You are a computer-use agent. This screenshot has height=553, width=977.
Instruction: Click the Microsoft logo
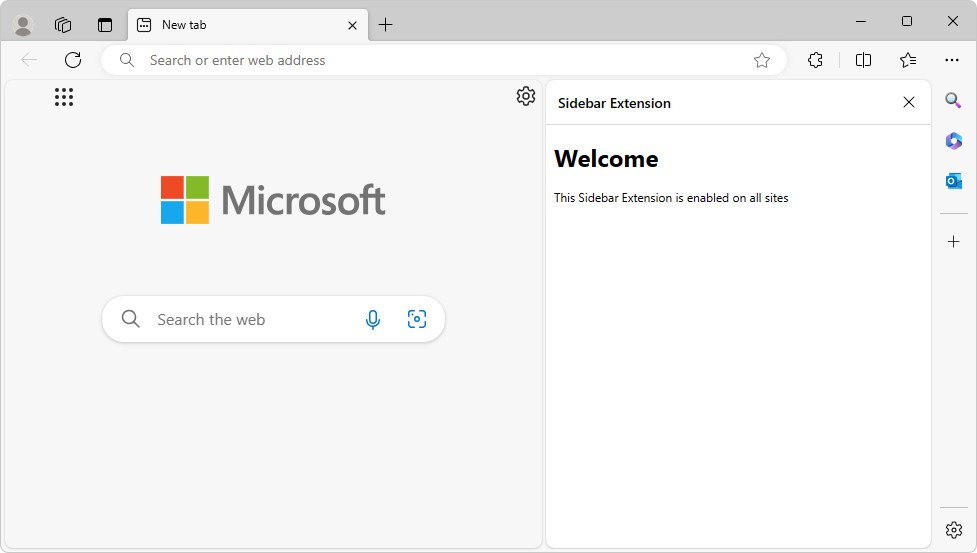click(x=273, y=200)
